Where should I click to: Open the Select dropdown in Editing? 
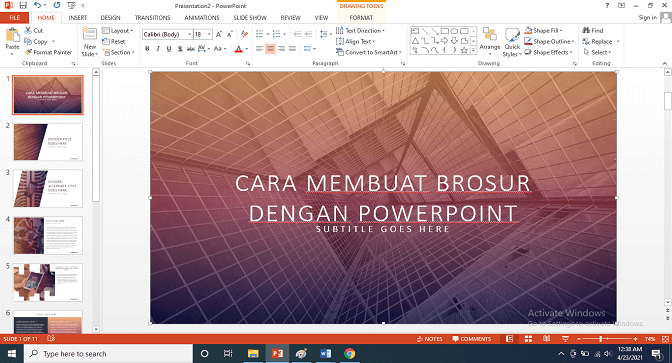coord(597,52)
